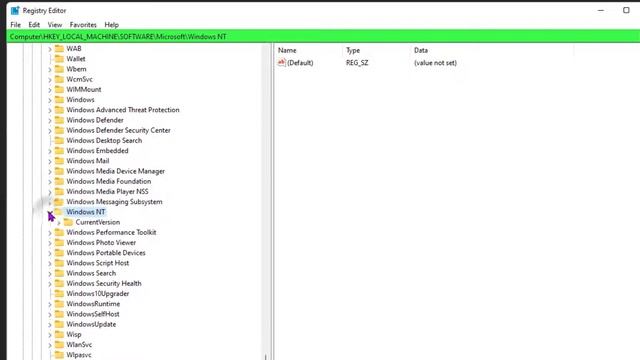This screenshot has width=640, height=360.
Task: Click the Windows Media Foundation folder icon
Action: [x=59, y=181]
